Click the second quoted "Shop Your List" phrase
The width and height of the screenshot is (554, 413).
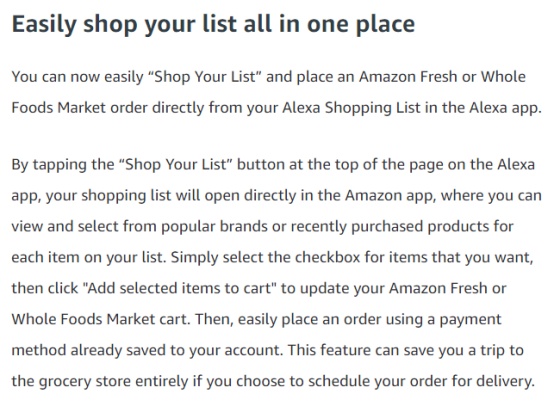click(x=176, y=165)
